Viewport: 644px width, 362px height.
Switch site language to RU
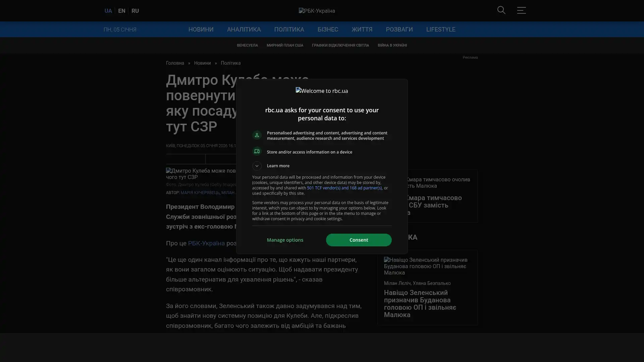point(135,11)
